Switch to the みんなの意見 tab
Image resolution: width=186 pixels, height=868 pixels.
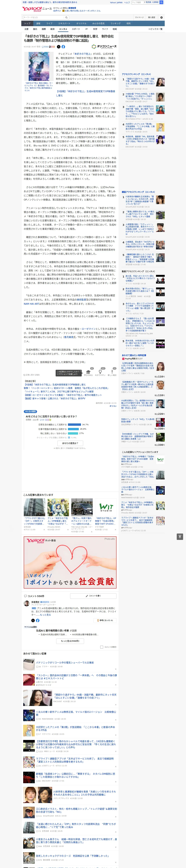(99, 24)
